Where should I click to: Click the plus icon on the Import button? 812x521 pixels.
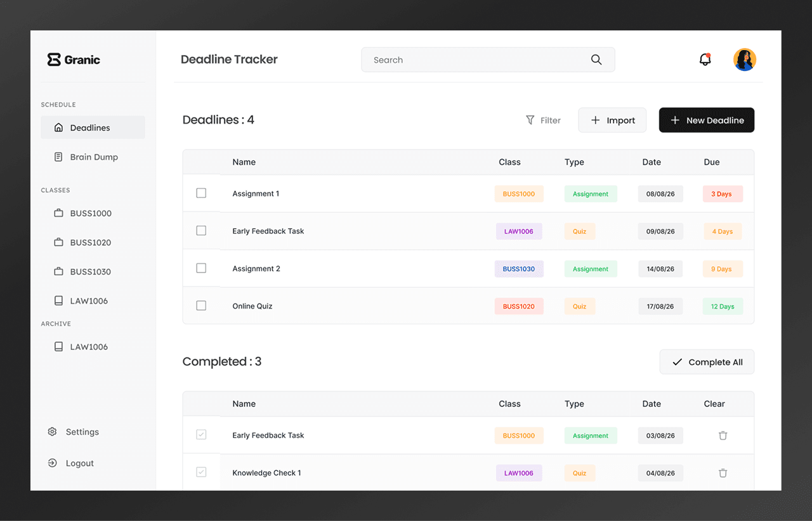595,120
